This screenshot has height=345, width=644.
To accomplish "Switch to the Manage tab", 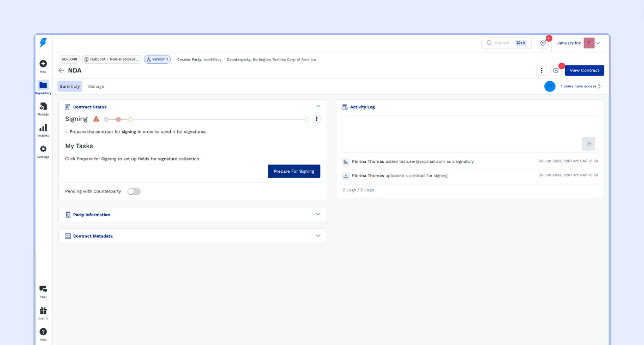I will click(x=96, y=87).
